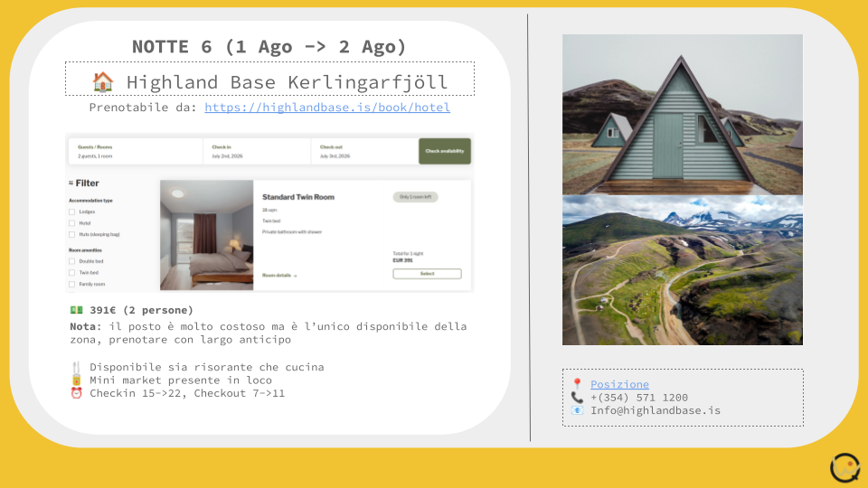Open the Guests / Rooms selector
The height and width of the screenshot is (488, 868).
point(136,151)
